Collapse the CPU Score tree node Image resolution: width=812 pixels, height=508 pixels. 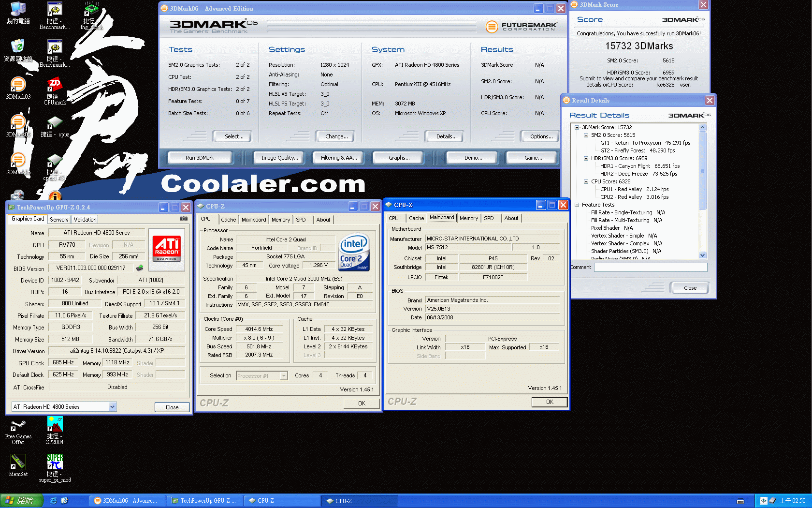click(x=586, y=182)
